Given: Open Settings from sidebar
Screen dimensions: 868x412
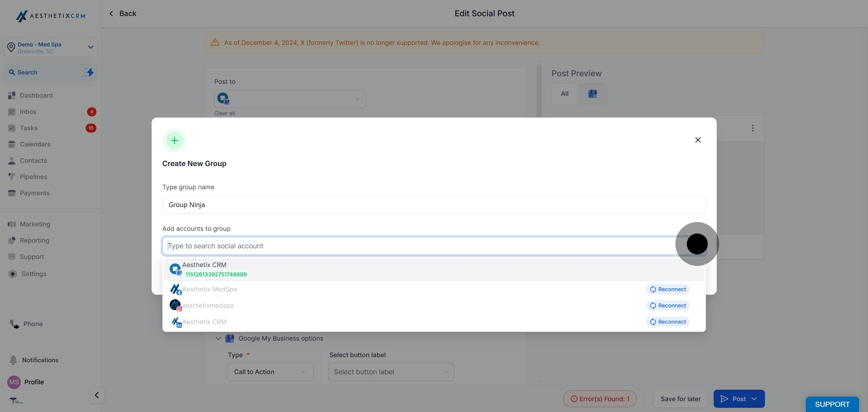Looking at the screenshot, I should pyautogui.click(x=34, y=274).
